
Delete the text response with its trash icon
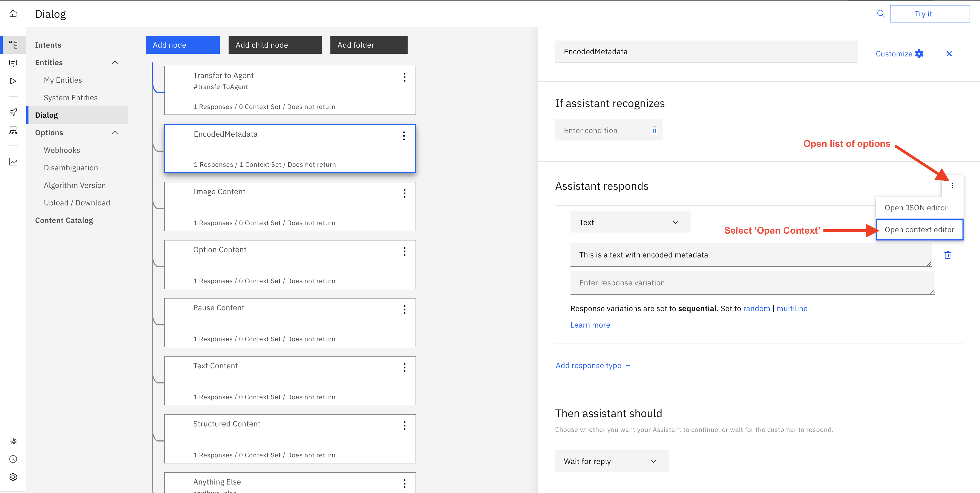pyautogui.click(x=948, y=255)
